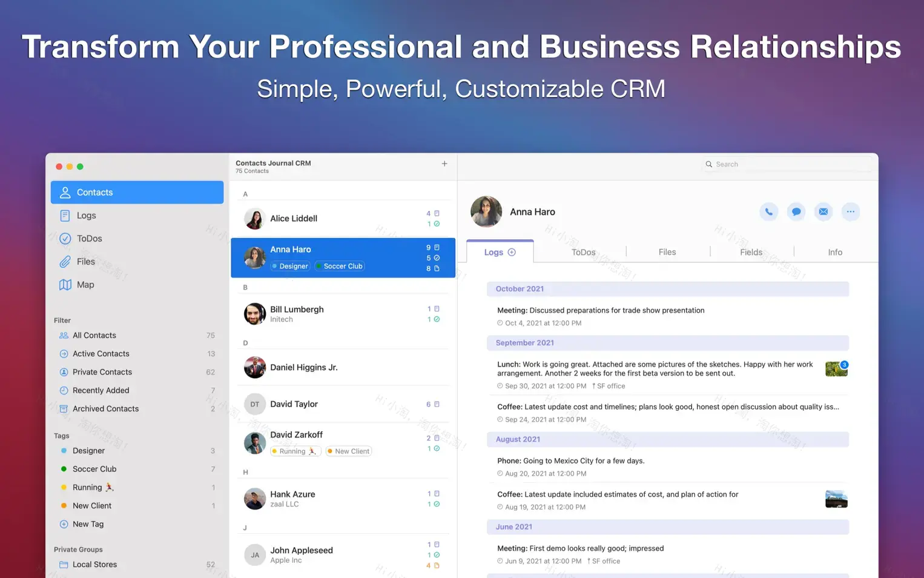Image resolution: width=924 pixels, height=578 pixels.
Task: Click the phone call icon for Anna Haro
Action: point(768,211)
